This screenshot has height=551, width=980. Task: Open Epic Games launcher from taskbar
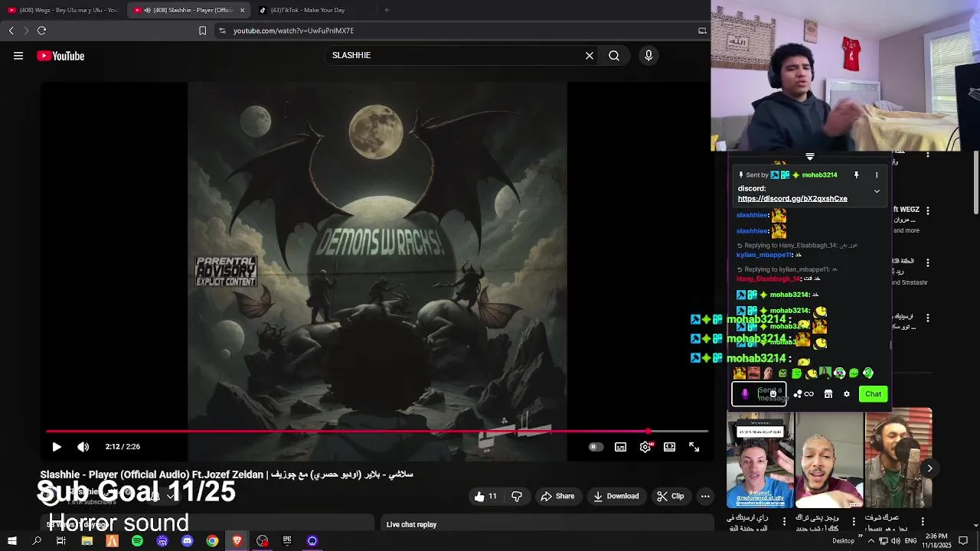pyautogui.click(x=287, y=541)
